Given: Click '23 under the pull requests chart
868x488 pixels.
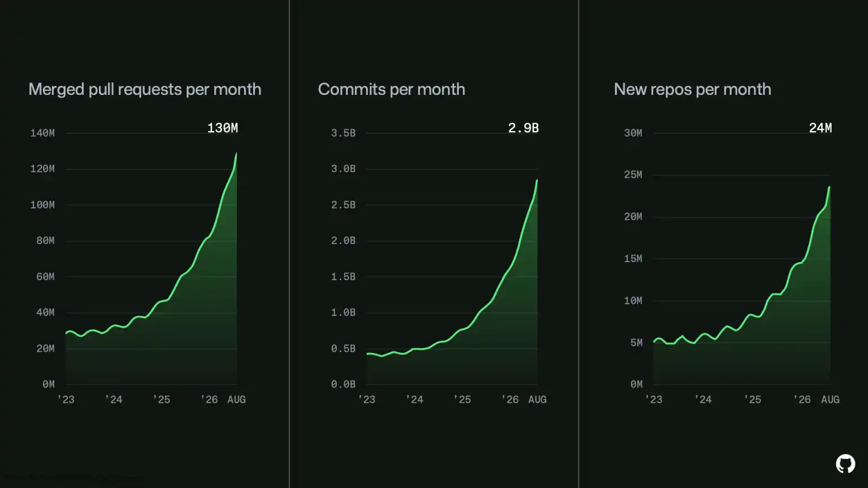Looking at the screenshot, I should [x=66, y=399].
